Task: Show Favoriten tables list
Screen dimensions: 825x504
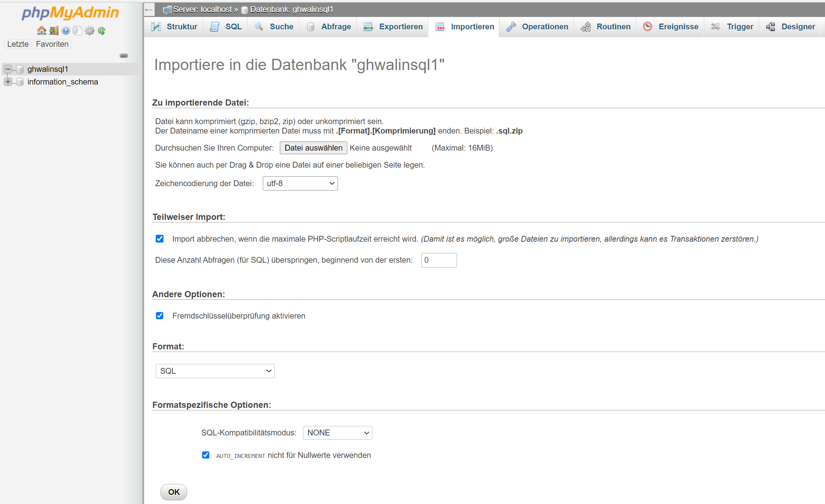Action: (x=52, y=44)
